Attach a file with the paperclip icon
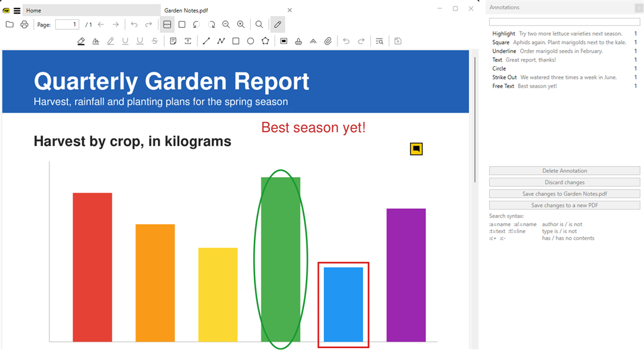Screen dimensions: 644x350 coord(328,41)
